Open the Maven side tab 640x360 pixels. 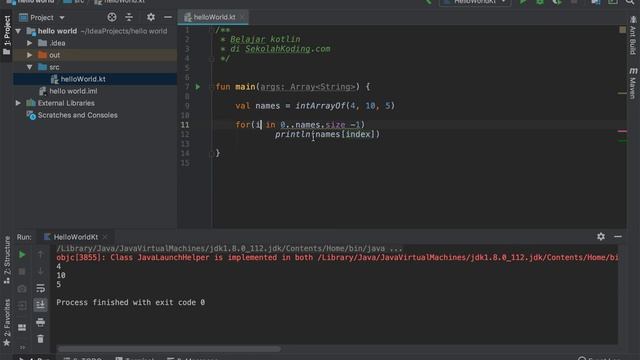633,84
